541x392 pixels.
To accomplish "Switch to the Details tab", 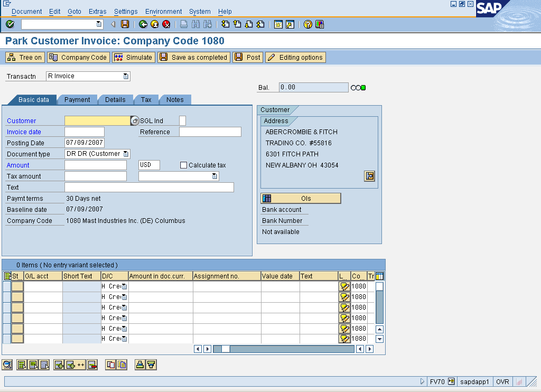I will click(115, 100).
